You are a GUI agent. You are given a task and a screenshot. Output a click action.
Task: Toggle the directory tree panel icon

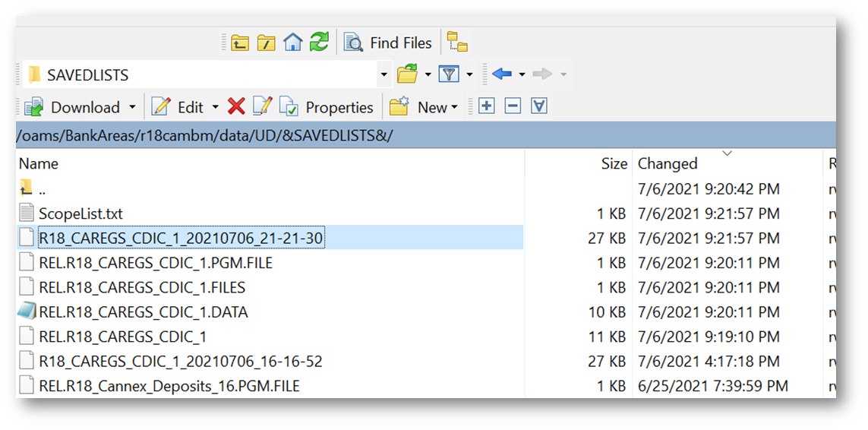pyautogui.click(x=457, y=43)
